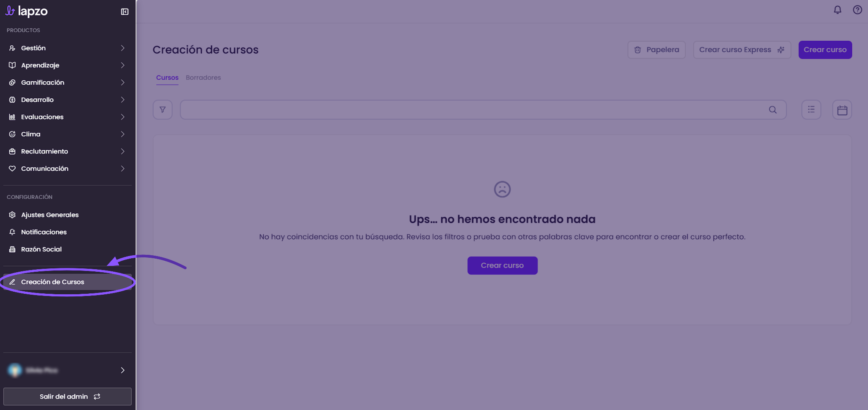The width and height of the screenshot is (868, 410).
Task: Collapse the sidebar with the panel icon
Action: tap(125, 11)
